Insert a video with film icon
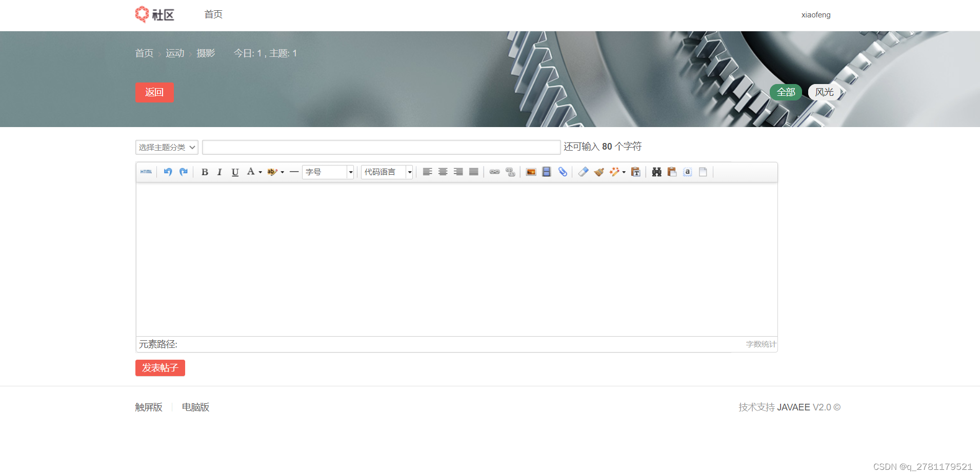This screenshot has height=476, width=980. point(547,172)
